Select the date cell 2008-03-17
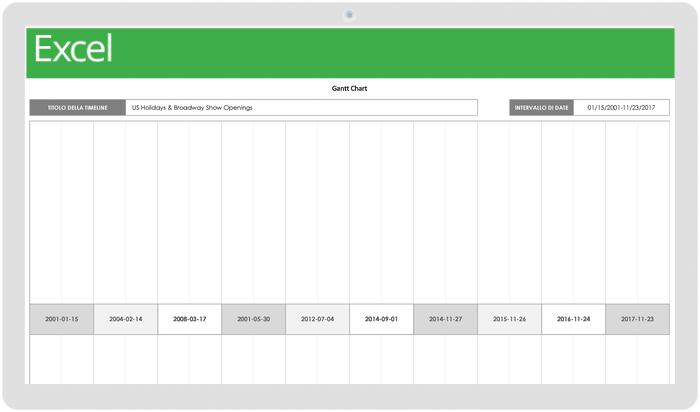Viewport: 700px width, 412px height. [x=190, y=319]
